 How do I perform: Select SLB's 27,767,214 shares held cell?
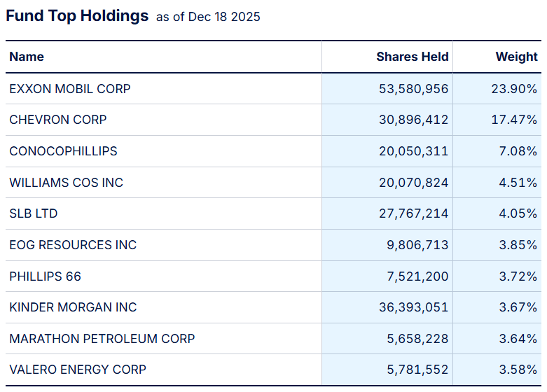pos(412,213)
